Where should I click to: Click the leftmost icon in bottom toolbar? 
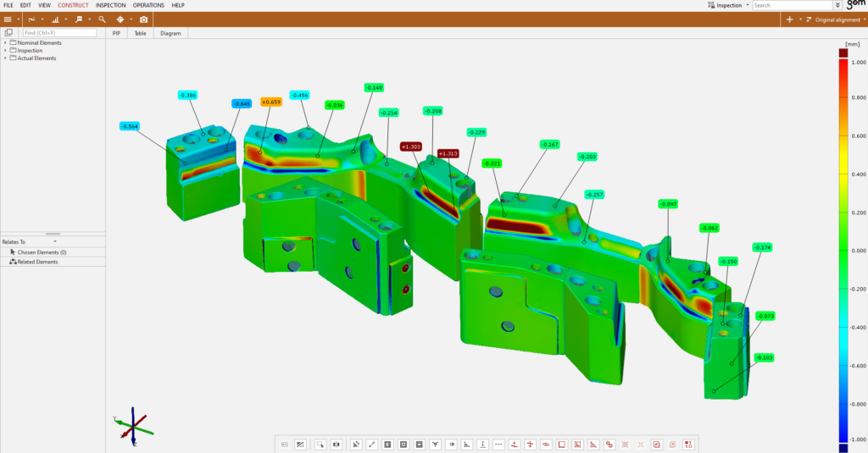pos(285,444)
